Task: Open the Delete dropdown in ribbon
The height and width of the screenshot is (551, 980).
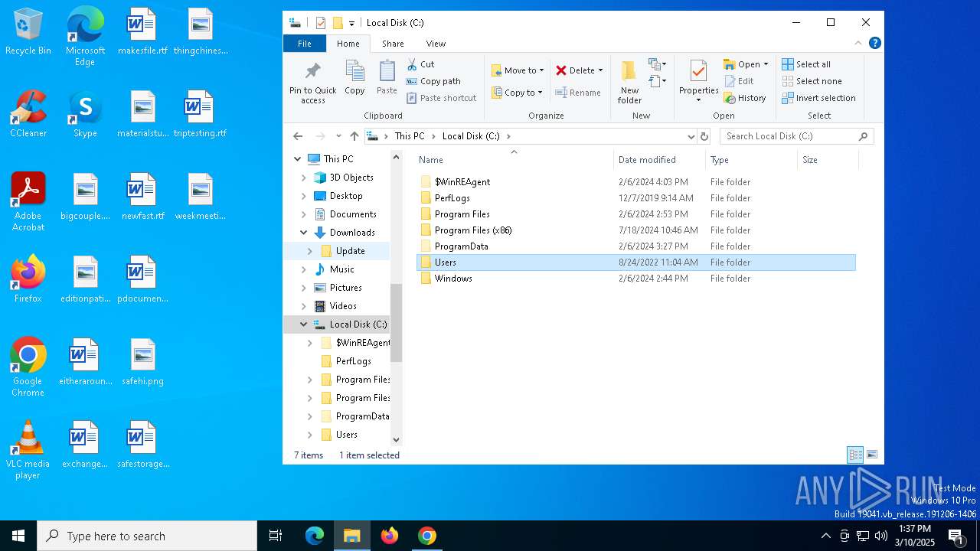Action: [x=600, y=70]
